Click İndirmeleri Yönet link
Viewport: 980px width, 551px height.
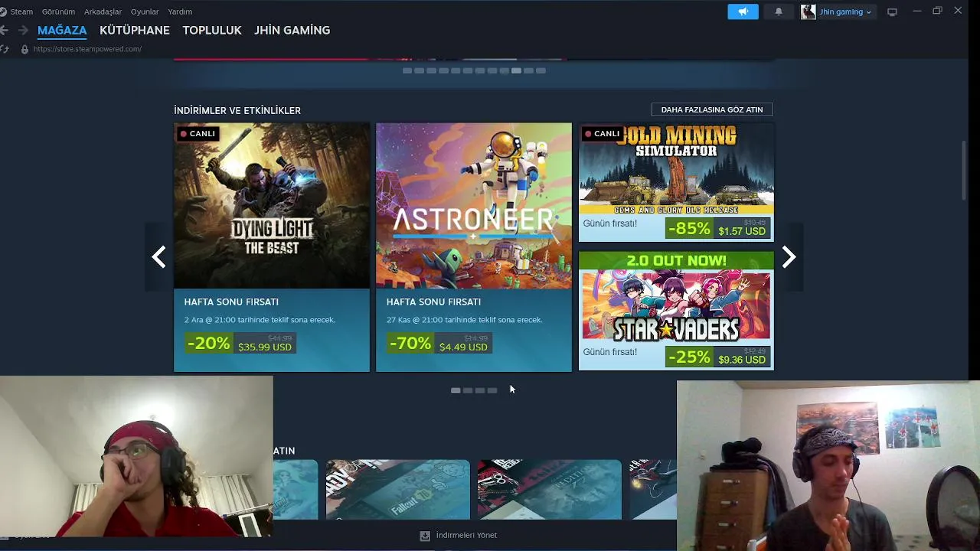(x=466, y=536)
